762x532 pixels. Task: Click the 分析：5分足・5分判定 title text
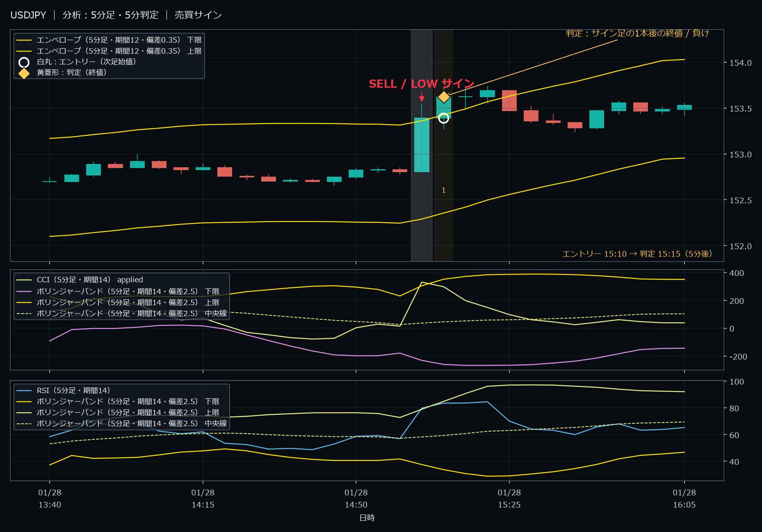tap(110, 15)
